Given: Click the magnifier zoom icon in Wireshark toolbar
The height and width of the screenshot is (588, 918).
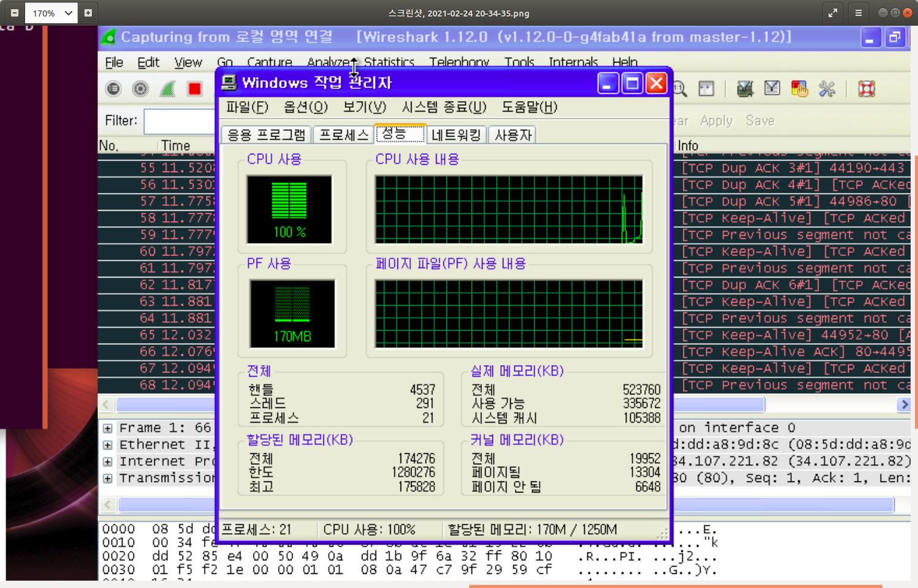Looking at the screenshot, I should pos(680,89).
